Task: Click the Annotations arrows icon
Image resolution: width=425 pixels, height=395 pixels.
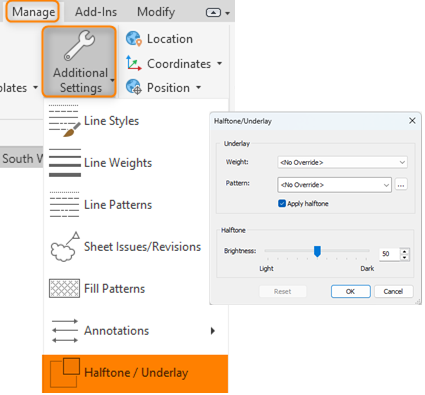Action: tap(65, 331)
